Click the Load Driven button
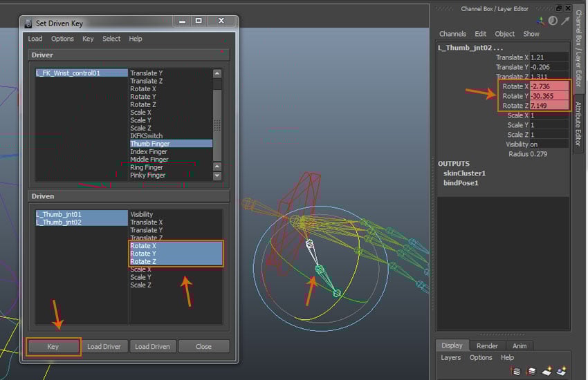Screen dimensions: 588x380 pos(152,347)
